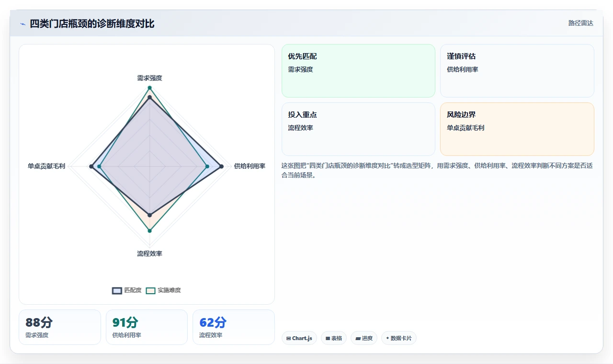Toggle the 匹配度 legend series

pos(127,290)
